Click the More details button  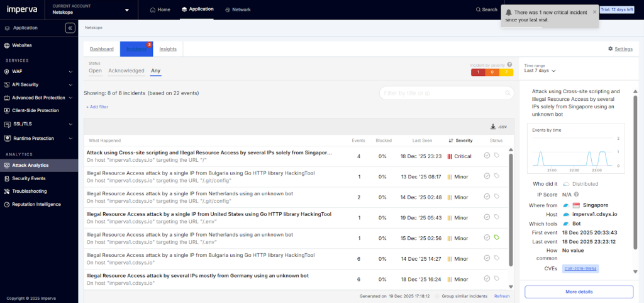579,292
